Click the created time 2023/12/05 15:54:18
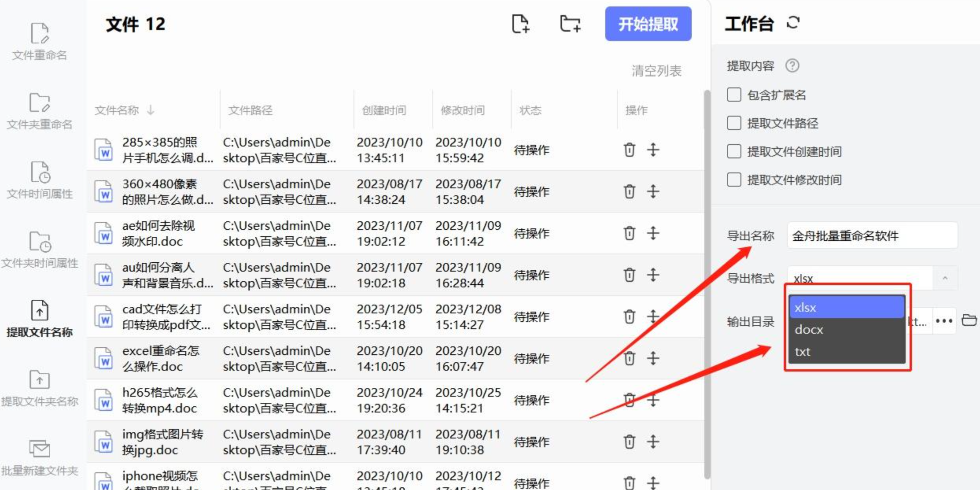This screenshot has width=980, height=490. 389,317
